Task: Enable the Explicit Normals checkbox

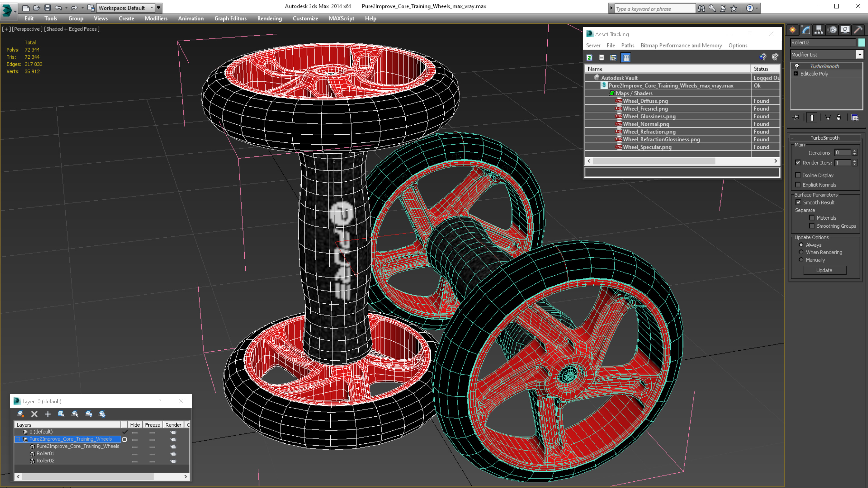Action: click(797, 185)
